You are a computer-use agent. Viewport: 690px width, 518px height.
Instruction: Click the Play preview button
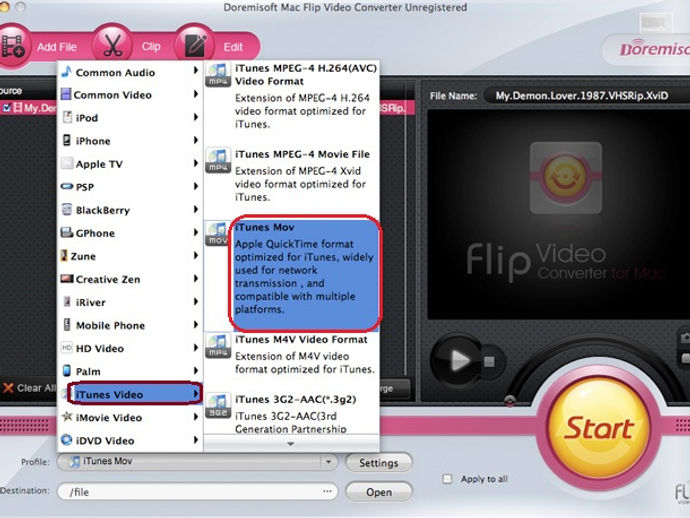click(x=458, y=360)
